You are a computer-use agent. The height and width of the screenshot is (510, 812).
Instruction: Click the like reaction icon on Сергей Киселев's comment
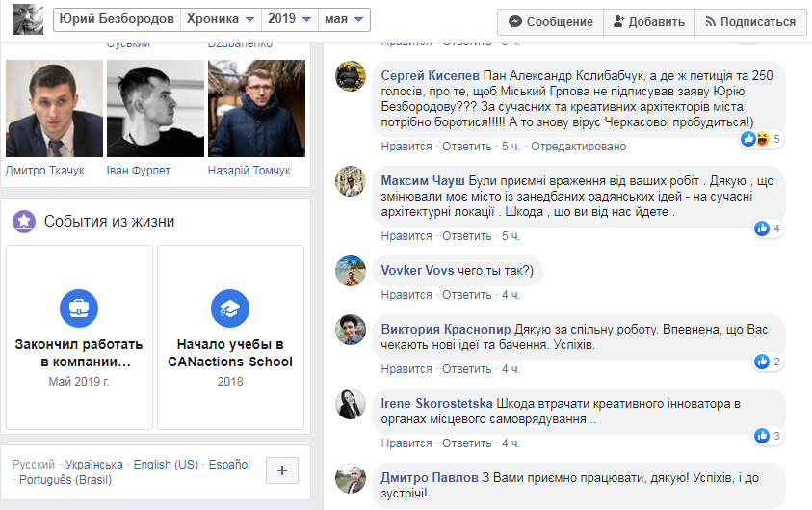749,139
